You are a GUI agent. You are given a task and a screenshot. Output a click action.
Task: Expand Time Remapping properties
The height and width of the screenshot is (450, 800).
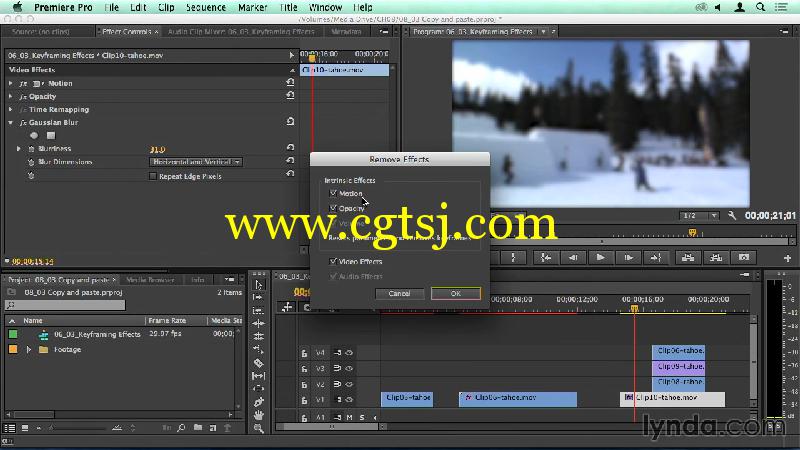coord(11,109)
